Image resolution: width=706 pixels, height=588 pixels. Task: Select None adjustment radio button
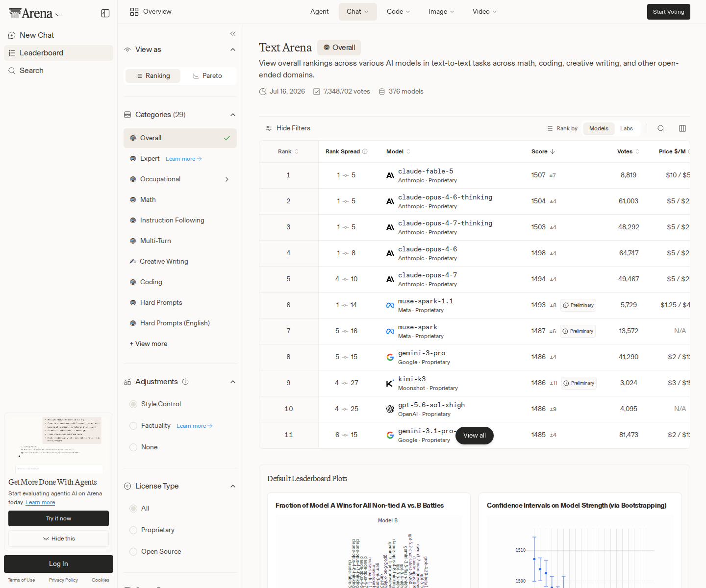click(133, 447)
